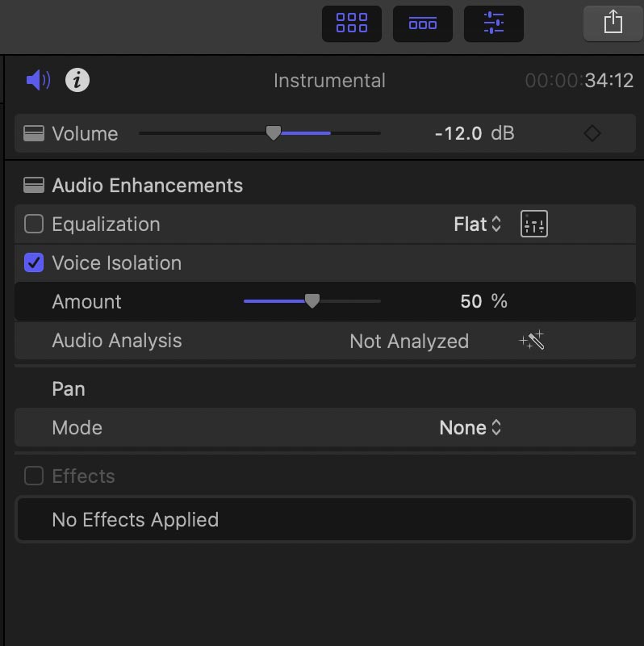Click the Equalization label
The height and width of the screenshot is (646, 644).
(x=106, y=224)
